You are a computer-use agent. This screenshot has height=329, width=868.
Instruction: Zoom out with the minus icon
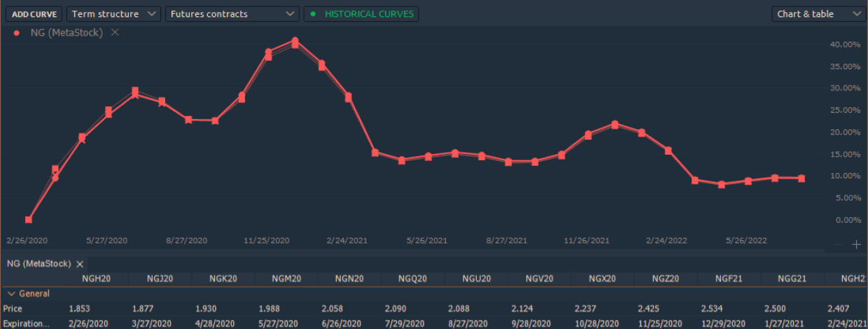(838, 244)
